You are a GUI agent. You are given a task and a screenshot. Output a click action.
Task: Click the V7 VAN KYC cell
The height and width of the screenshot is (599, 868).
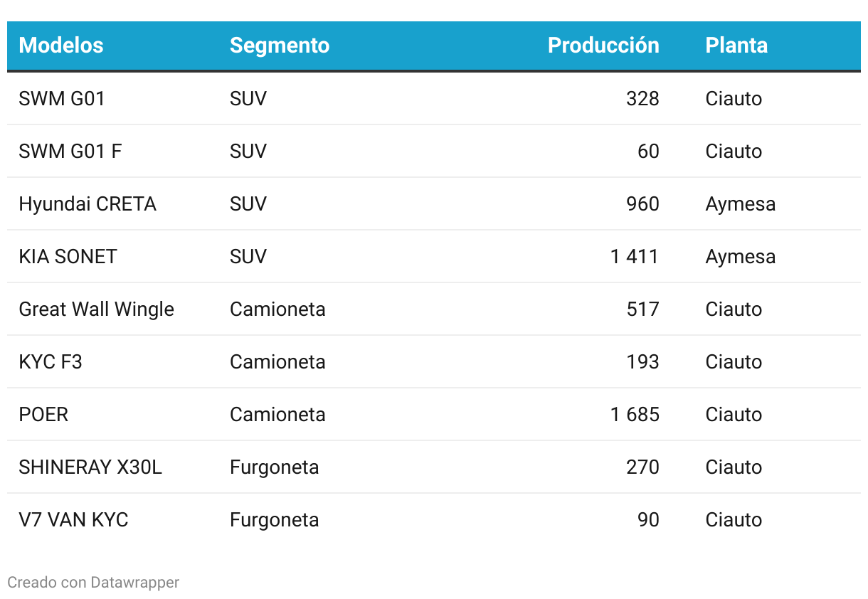(73, 519)
